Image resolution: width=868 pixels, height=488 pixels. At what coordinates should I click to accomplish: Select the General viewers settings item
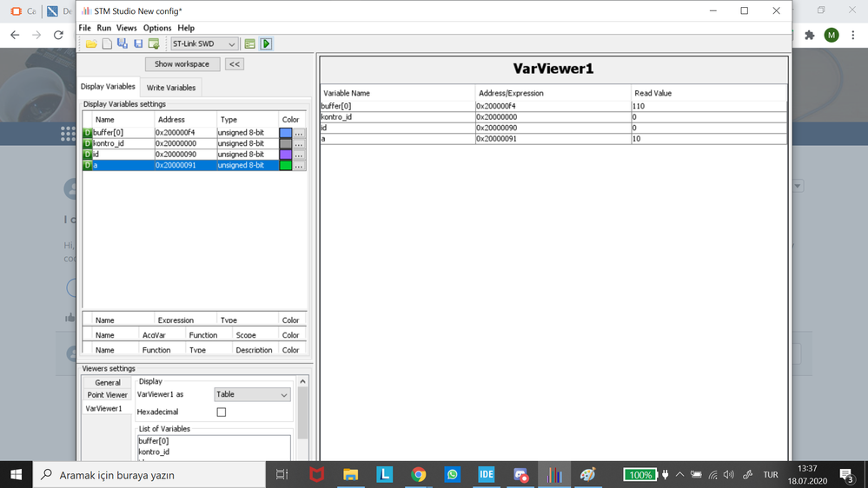(108, 382)
